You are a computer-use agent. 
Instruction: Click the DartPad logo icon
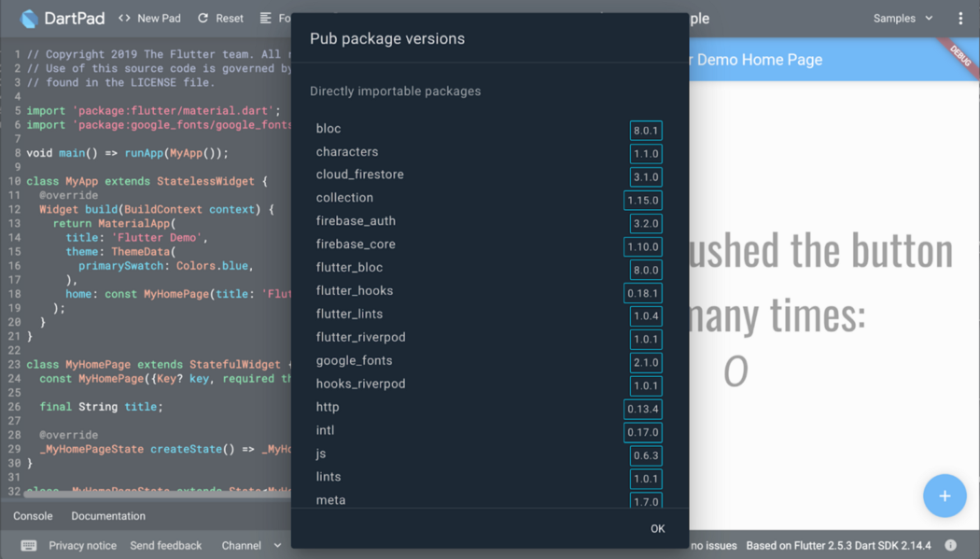29,18
